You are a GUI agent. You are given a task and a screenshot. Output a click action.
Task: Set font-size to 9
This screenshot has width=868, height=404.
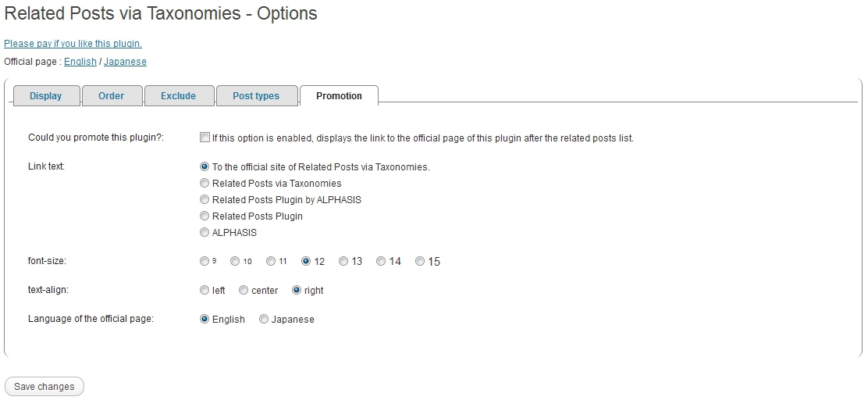[205, 261]
